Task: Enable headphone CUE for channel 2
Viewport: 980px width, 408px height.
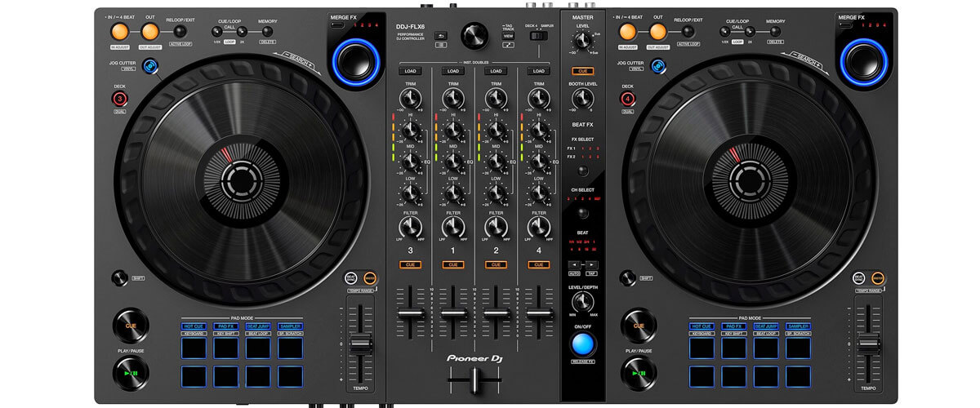Action: pyautogui.click(x=495, y=264)
